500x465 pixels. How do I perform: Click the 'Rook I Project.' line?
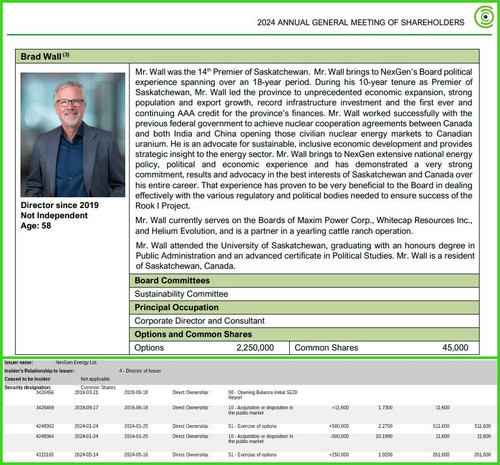tap(162, 206)
